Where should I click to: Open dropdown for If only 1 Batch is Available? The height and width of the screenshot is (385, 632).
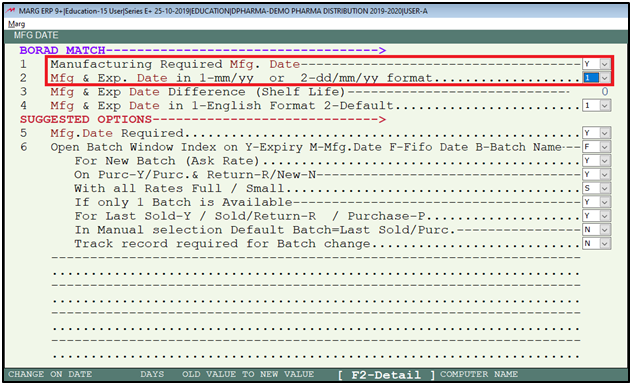[x=605, y=202]
